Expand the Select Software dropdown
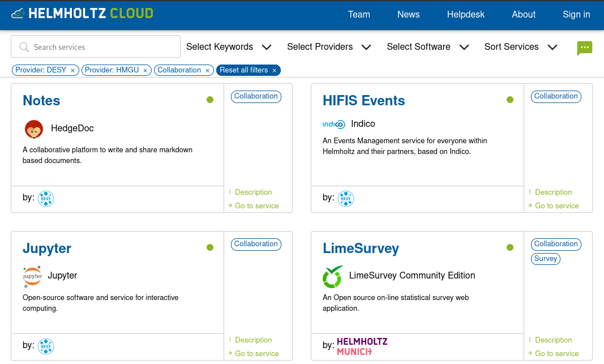The image size is (604, 364). [427, 47]
